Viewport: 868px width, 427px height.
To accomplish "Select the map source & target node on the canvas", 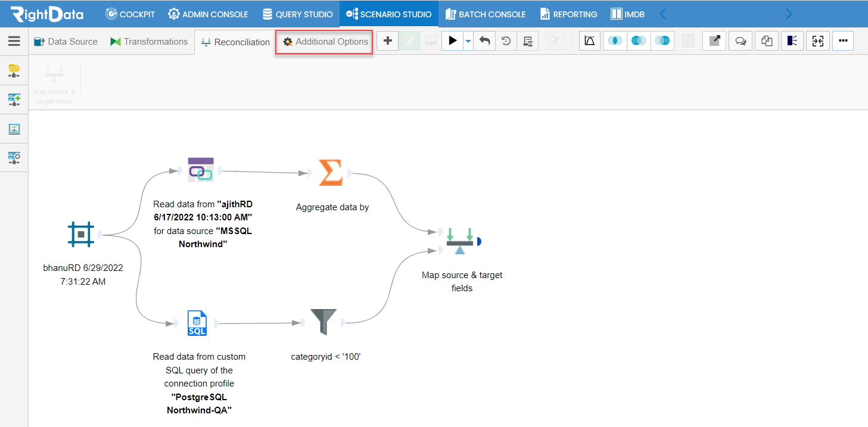I will [459, 241].
